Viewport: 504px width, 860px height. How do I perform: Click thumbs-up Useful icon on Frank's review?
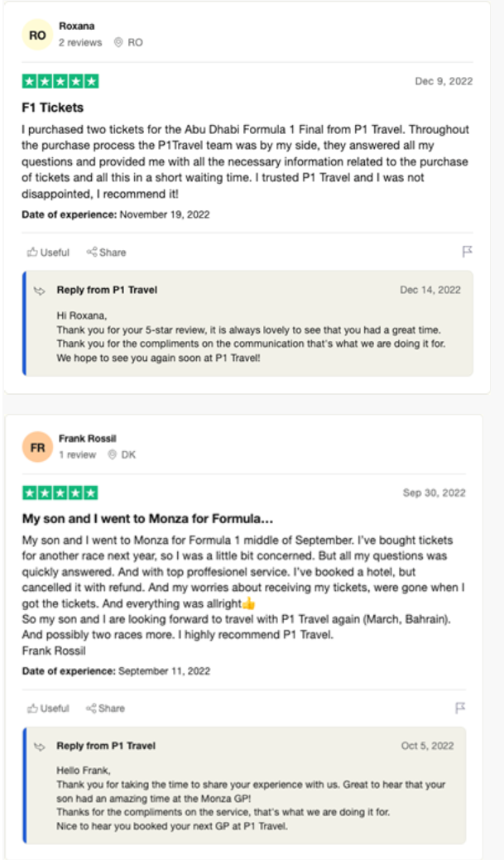click(32, 709)
